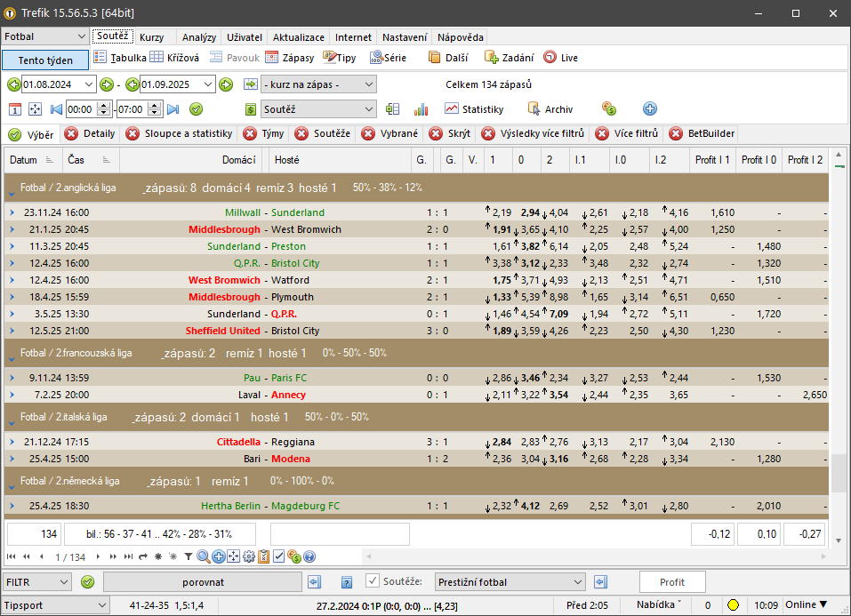Open the Analýzy menu

(198, 37)
